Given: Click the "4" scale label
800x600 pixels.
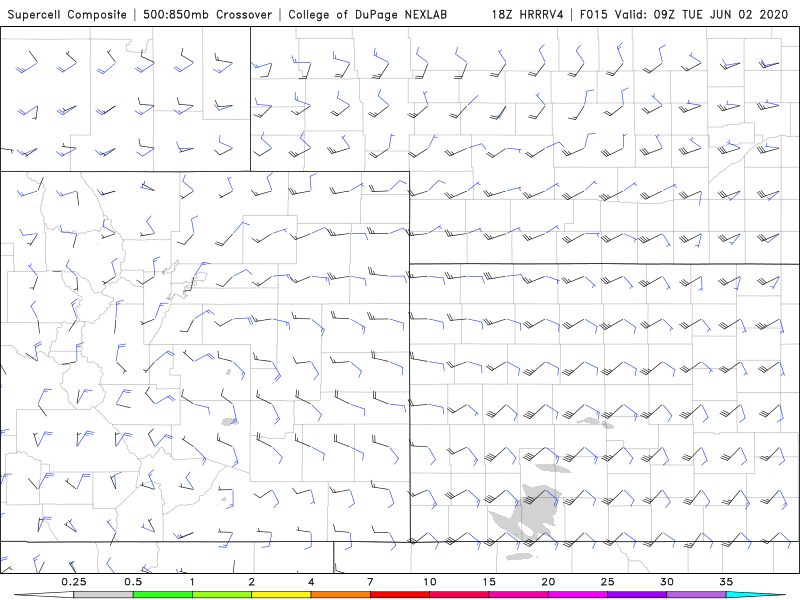Looking at the screenshot, I should [x=311, y=582].
